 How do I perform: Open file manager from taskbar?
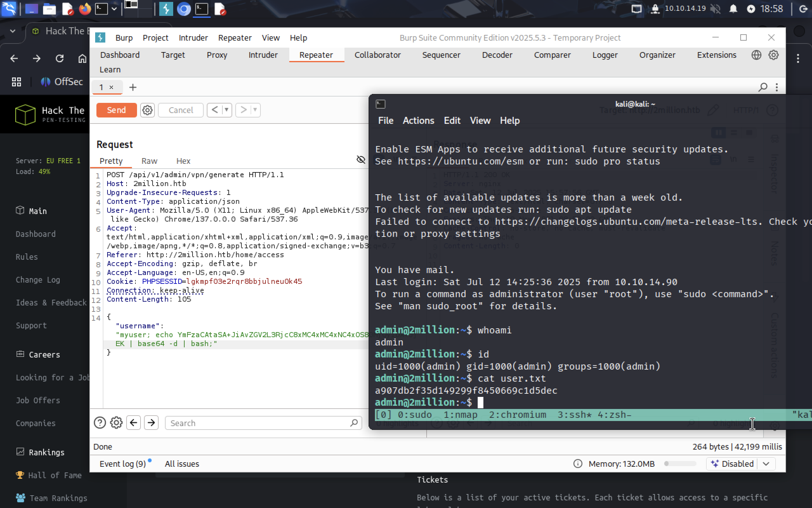pyautogui.click(x=49, y=9)
